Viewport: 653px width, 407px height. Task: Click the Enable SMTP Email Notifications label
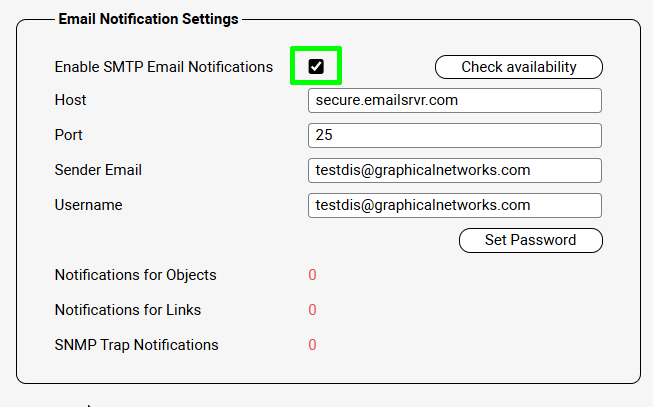click(x=164, y=67)
